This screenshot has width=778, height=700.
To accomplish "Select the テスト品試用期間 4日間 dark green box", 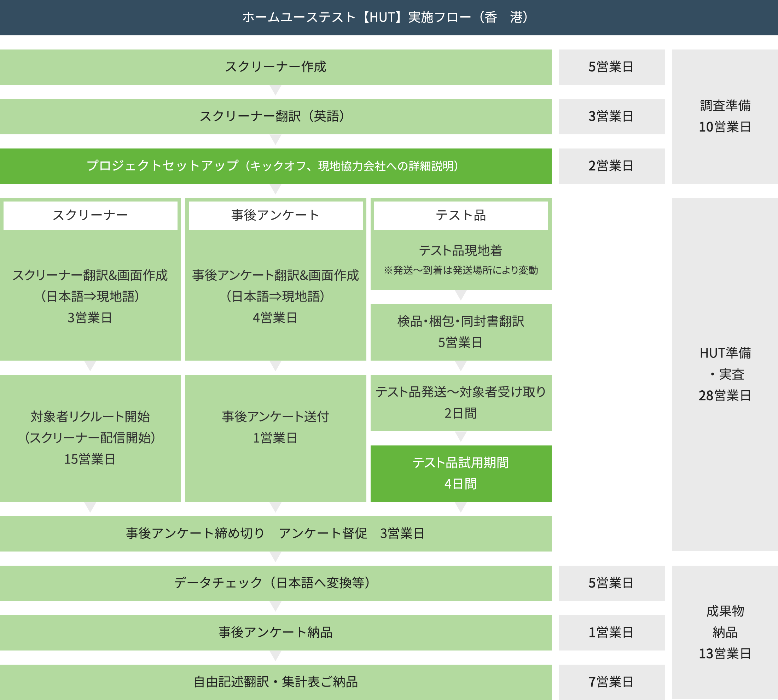I will coord(460,473).
